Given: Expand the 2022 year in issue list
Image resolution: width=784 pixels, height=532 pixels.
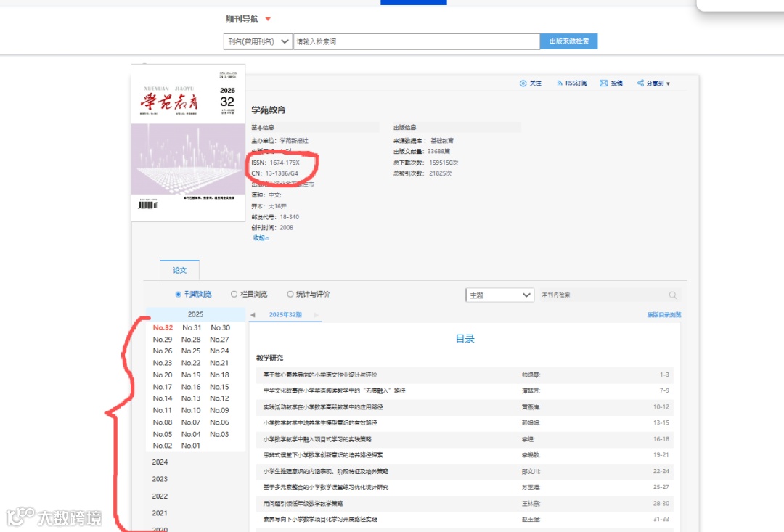Looking at the screenshot, I should 160,496.
